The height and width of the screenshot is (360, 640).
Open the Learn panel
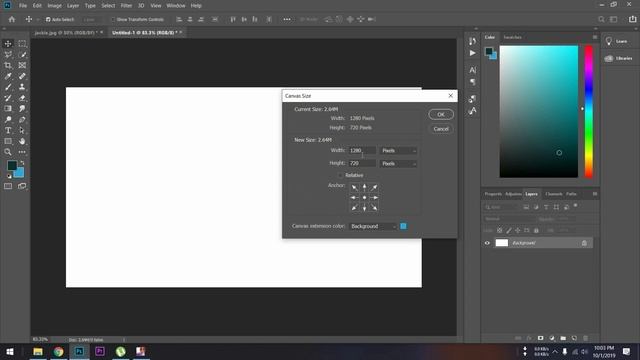point(616,41)
